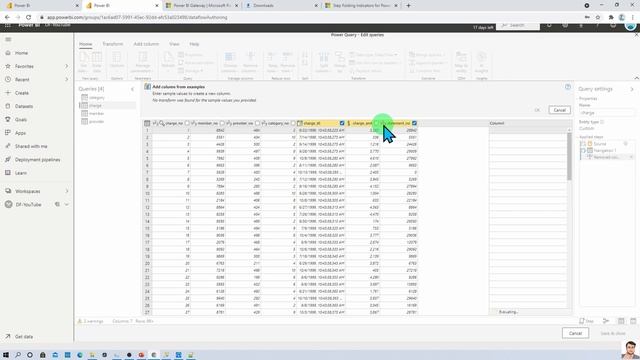This screenshot has height=360, width=640.
Task: Collapse the Queries pane
Action: click(x=132, y=89)
